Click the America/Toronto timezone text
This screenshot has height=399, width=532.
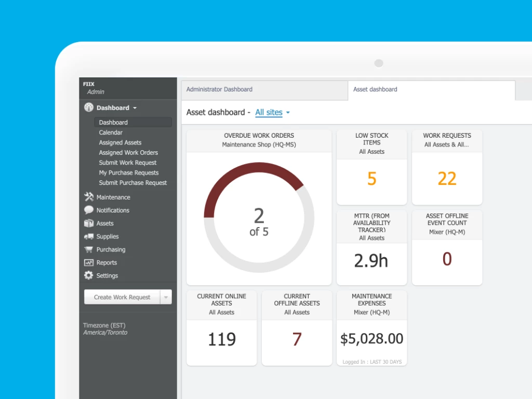pos(105,333)
